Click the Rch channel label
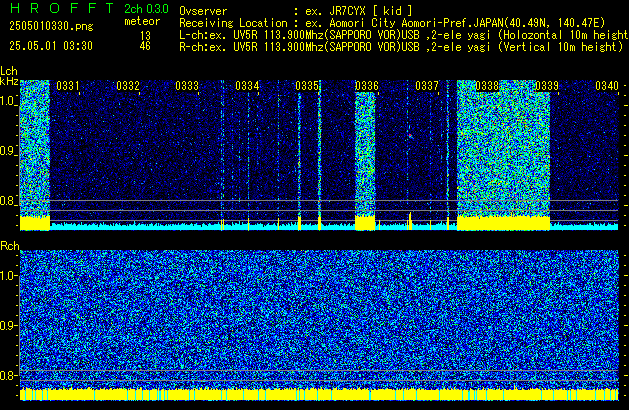629x410 pixels. 10,246
